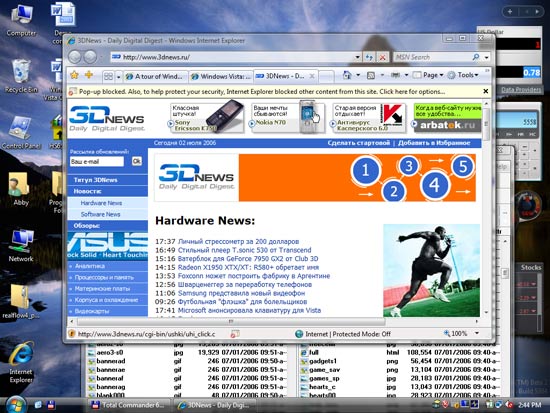The image size is (550, 413).
Task: Click the running athlete image
Action: pos(431,270)
